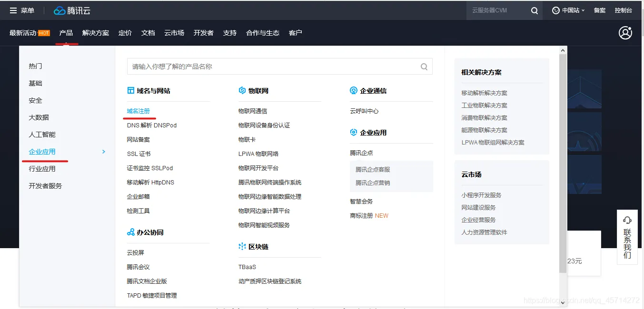This screenshot has height=309, width=644.
Task: Click the 联系我们 headset icon
Action: pyautogui.click(x=627, y=220)
